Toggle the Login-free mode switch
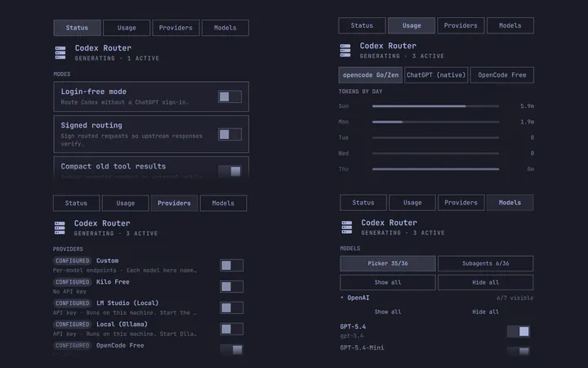The height and width of the screenshot is (368, 588). pyautogui.click(x=229, y=96)
